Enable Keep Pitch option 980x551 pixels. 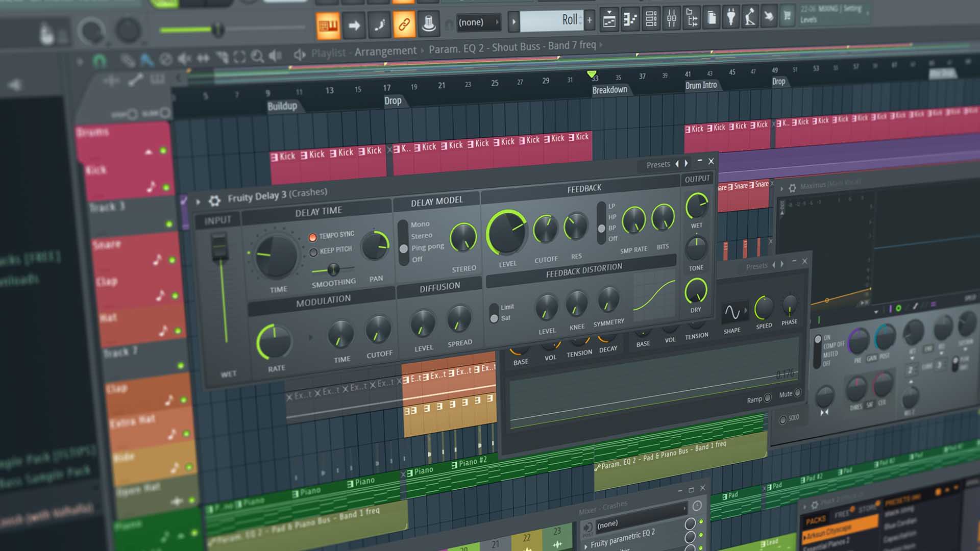(313, 252)
